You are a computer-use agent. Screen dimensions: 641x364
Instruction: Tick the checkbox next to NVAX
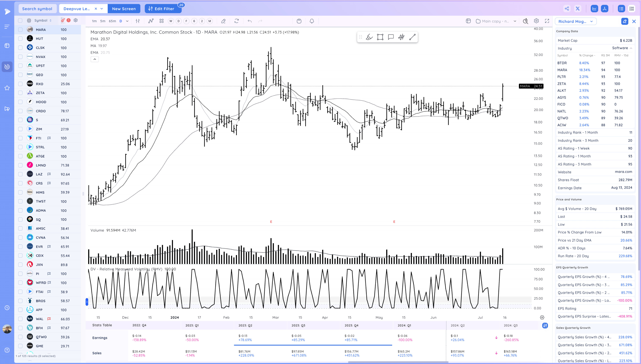pyautogui.click(x=21, y=57)
